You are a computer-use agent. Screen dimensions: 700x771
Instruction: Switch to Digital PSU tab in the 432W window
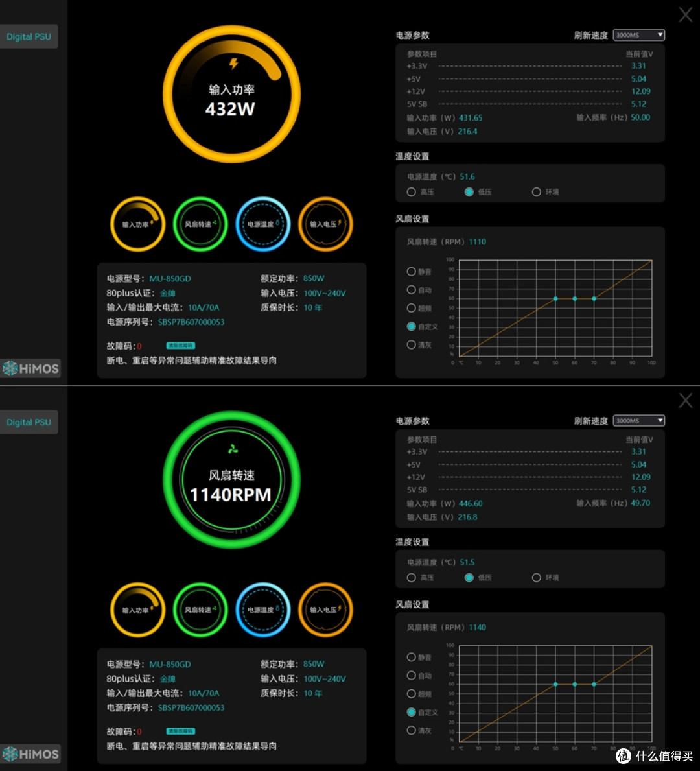29,36
